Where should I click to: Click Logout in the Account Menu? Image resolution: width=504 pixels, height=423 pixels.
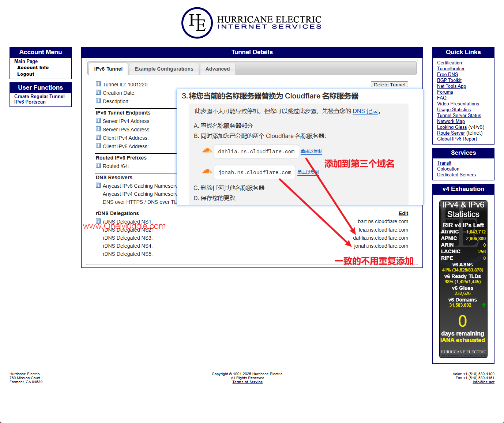26,74
